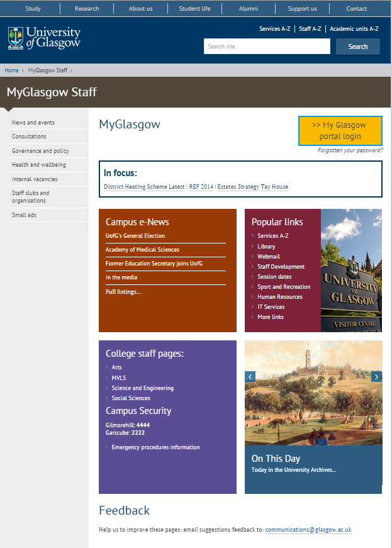The height and width of the screenshot is (548, 392).
Task: Click the Academic units A-Z link
Action: (354, 29)
